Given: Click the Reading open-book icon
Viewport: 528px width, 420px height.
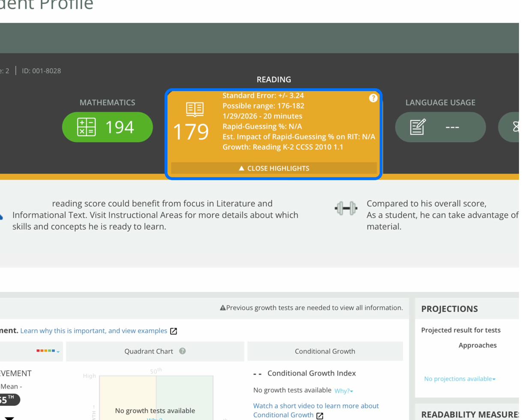Looking at the screenshot, I should [195, 109].
